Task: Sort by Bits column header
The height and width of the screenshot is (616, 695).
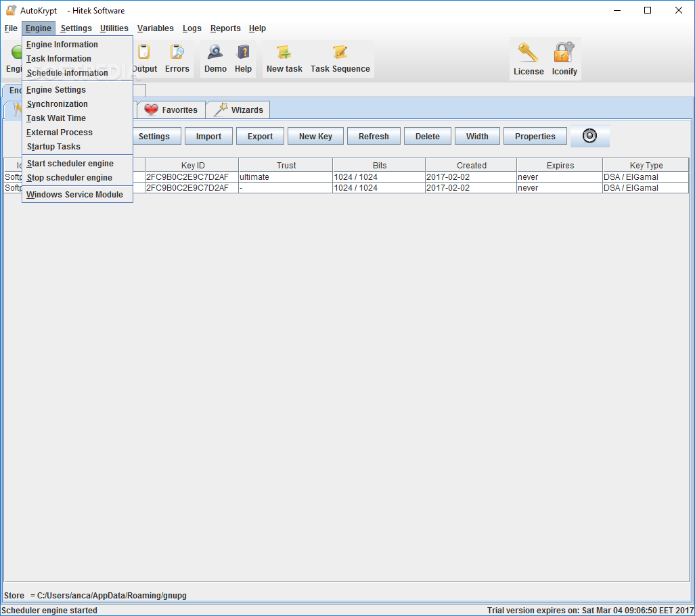Action: coord(379,165)
